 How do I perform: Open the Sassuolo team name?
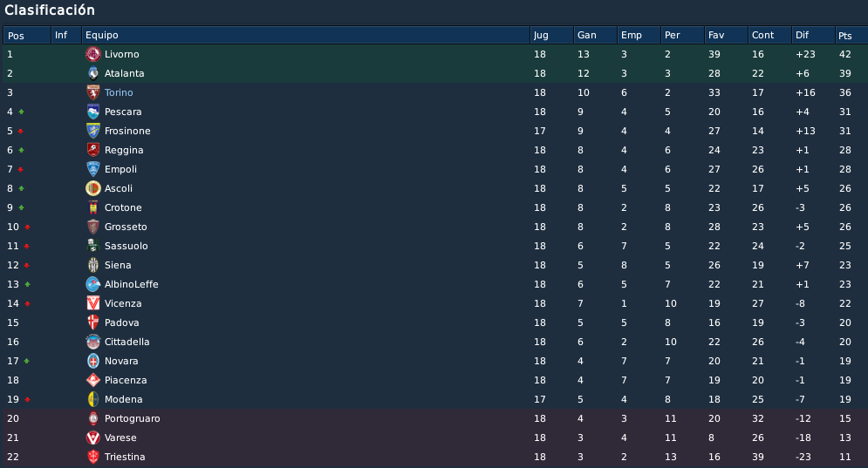coord(126,246)
